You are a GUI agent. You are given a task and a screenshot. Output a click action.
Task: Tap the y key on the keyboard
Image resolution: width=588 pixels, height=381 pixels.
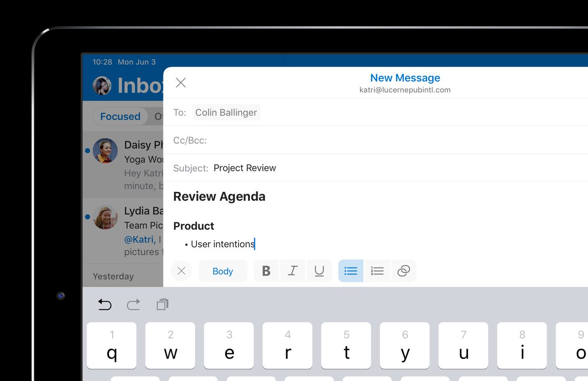(405, 345)
